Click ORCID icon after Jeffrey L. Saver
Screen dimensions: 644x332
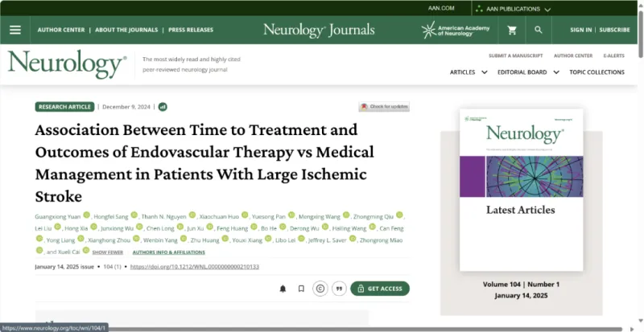point(353,239)
